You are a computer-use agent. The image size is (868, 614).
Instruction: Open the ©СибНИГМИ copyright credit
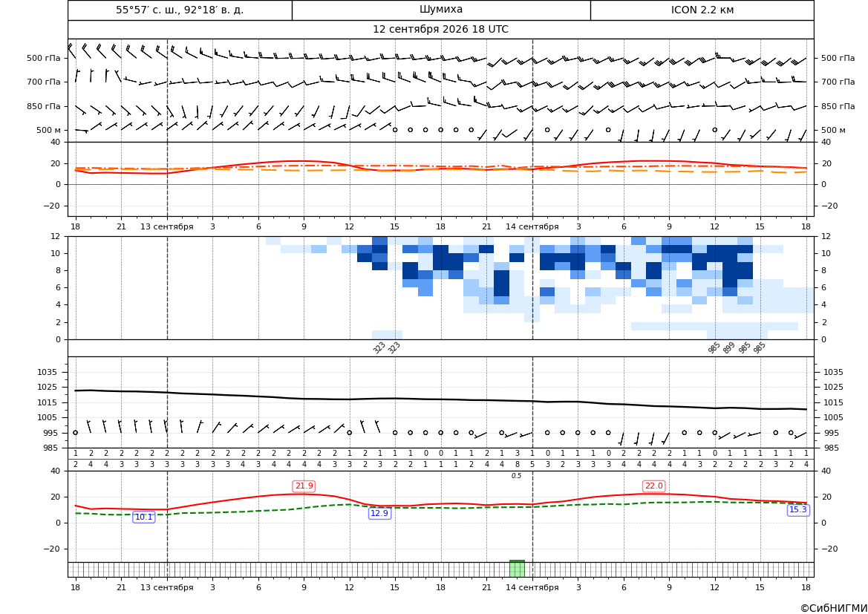pyautogui.click(x=834, y=608)
